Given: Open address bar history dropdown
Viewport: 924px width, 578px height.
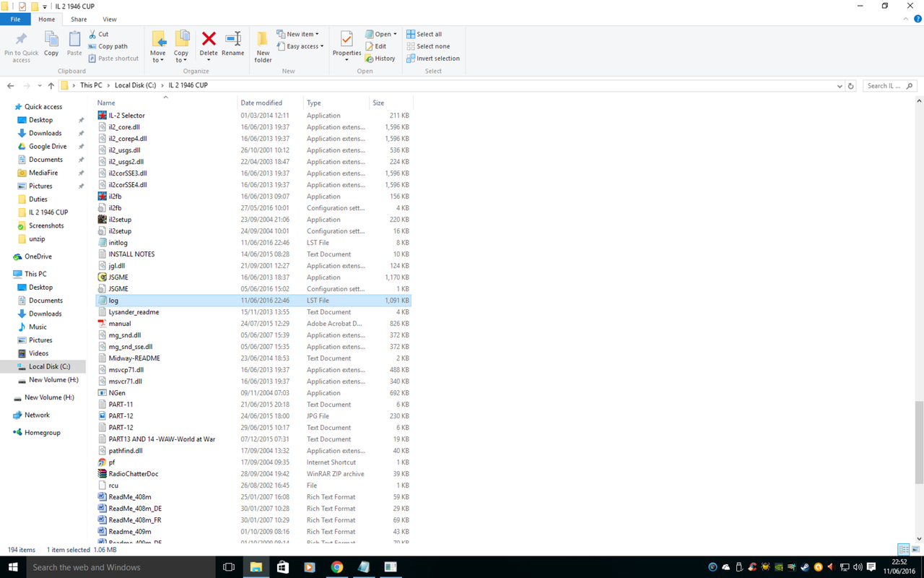Looking at the screenshot, I should tap(839, 85).
